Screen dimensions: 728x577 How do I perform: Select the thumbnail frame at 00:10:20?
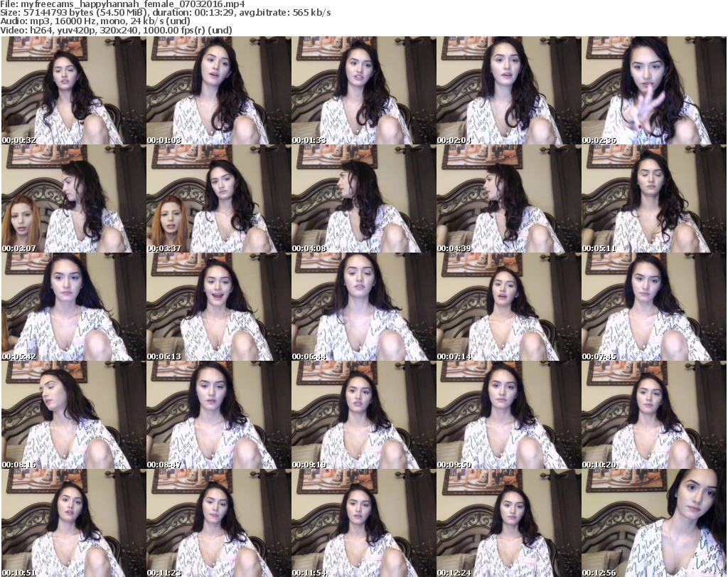(654, 415)
